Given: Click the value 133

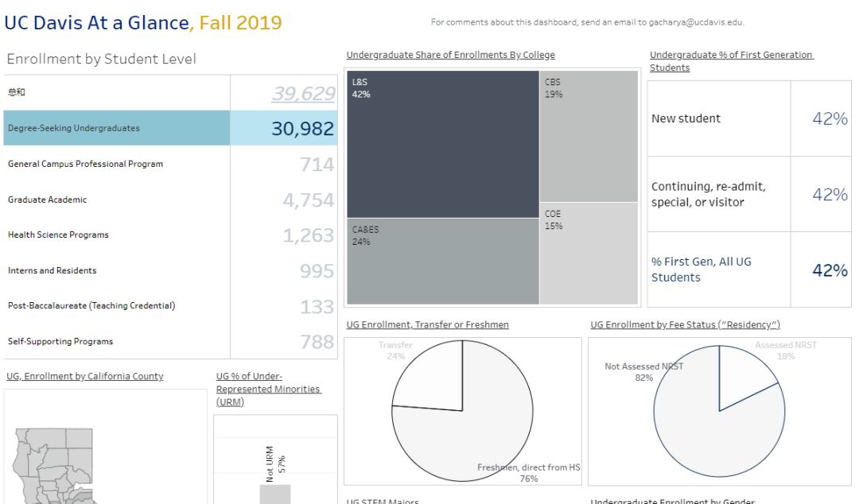Looking at the screenshot, I should pyautogui.click(x=317, y=307).
